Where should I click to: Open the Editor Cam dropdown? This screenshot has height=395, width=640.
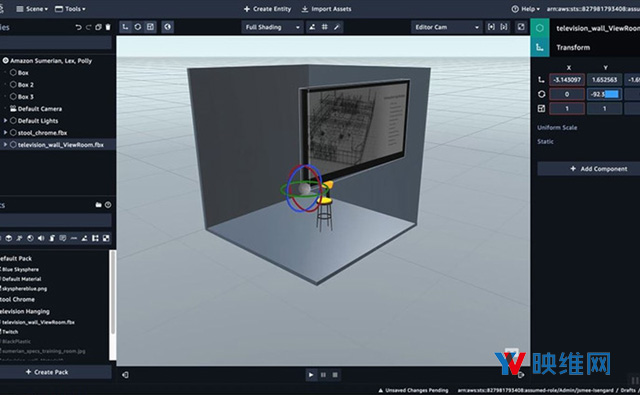tap(447, 27)
